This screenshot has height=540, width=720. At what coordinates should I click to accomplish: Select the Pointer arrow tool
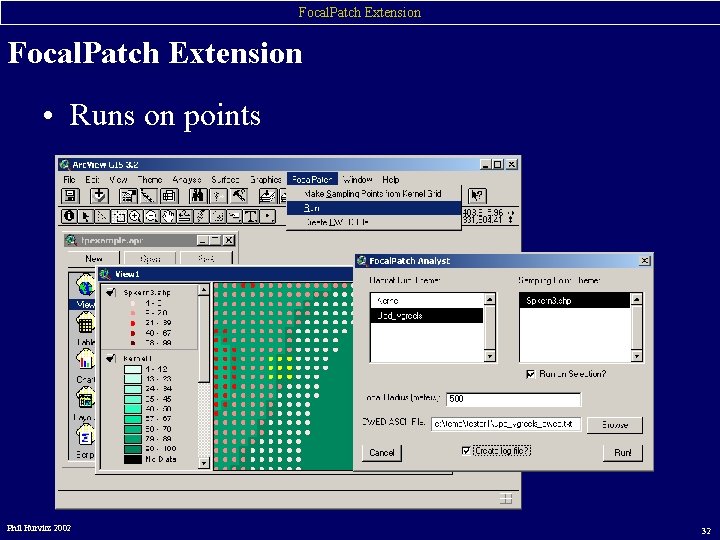(x=86, y=216)
